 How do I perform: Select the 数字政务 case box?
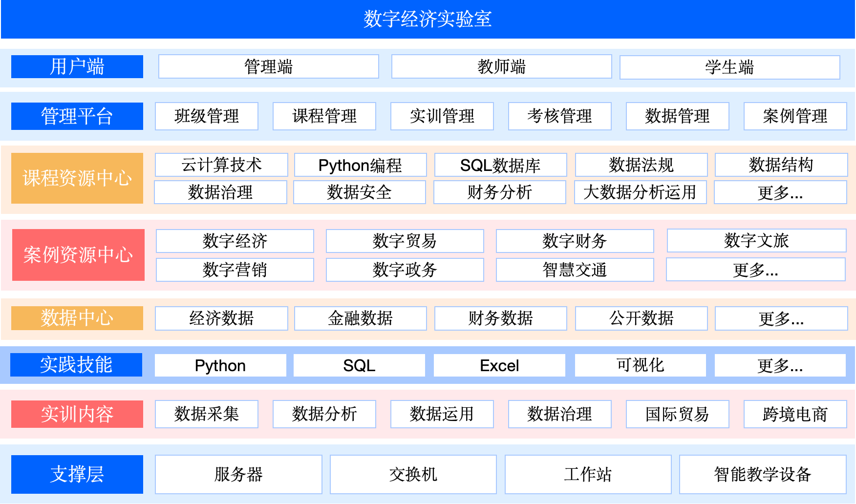[x=405, y=270]
